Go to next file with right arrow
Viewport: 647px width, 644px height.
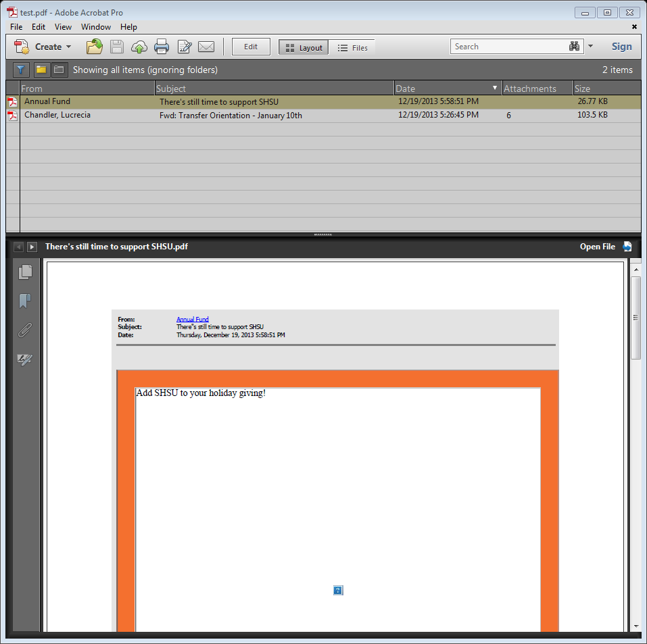pyautogui.click(x=32, y=247)
